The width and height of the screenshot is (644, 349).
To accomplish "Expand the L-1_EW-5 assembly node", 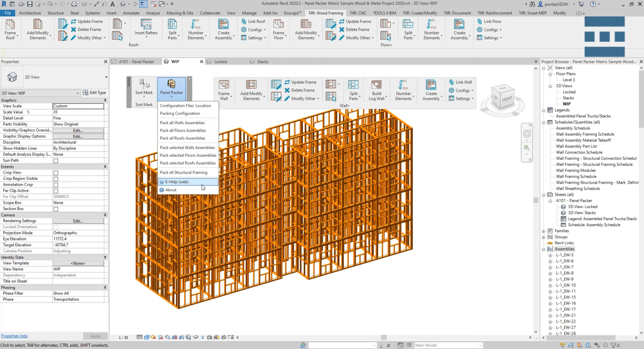I will click(x=550, y=255).
